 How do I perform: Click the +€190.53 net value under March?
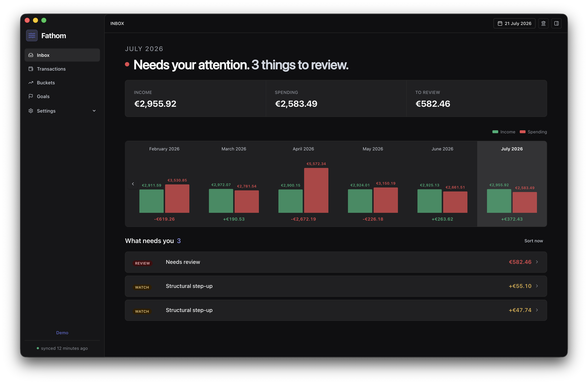pyautogui.click(x=234, y=219)
